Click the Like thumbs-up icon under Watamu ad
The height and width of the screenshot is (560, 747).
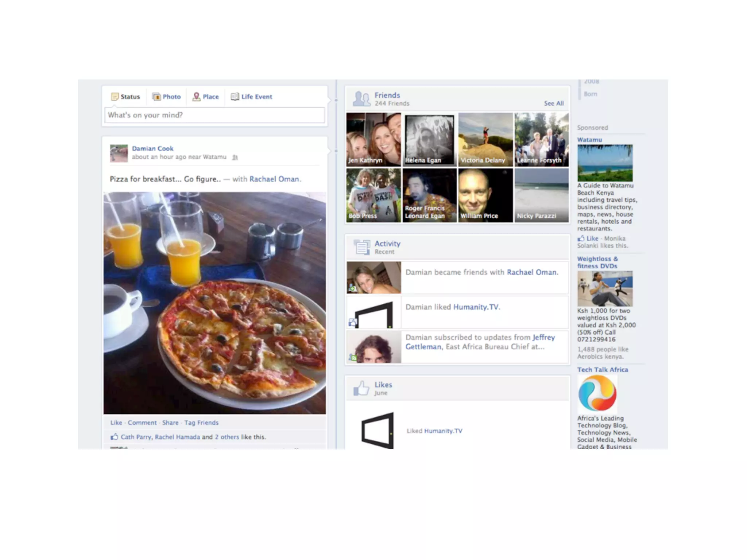pos(581,238)
